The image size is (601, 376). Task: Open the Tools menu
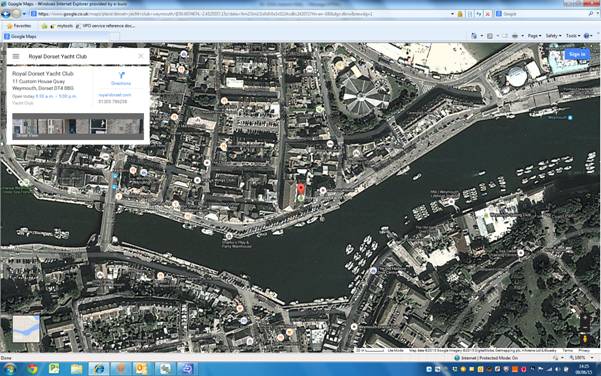[573, 36]
